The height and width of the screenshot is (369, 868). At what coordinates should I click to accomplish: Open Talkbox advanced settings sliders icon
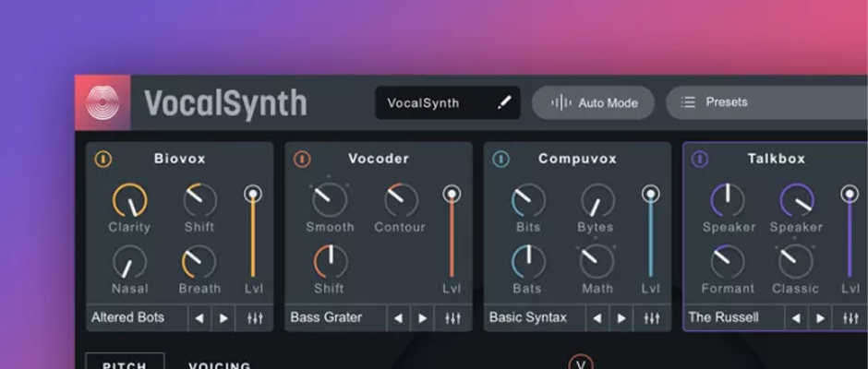point(850,318)
